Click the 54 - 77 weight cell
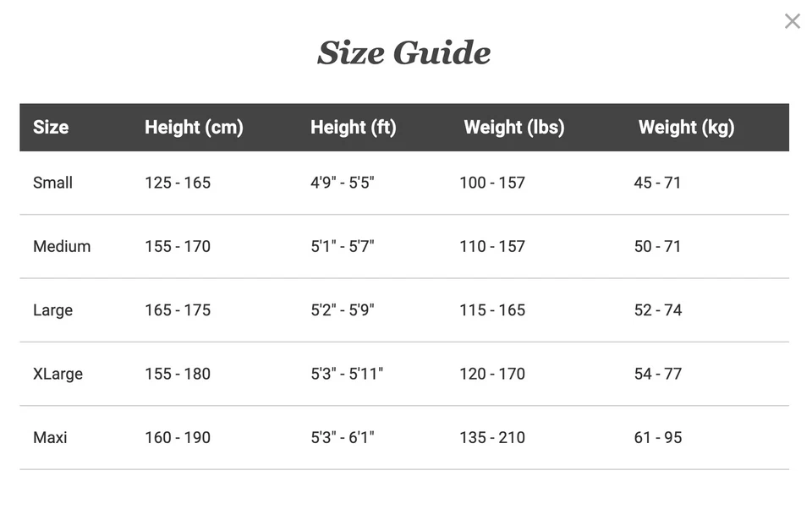The height and width of the screenshot is (509, 812). [x=657, y=374]
